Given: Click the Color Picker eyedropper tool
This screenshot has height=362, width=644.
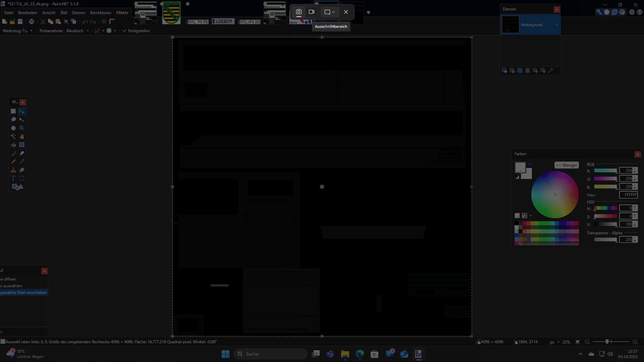Looking at the screenshot, I should (22, 162).
